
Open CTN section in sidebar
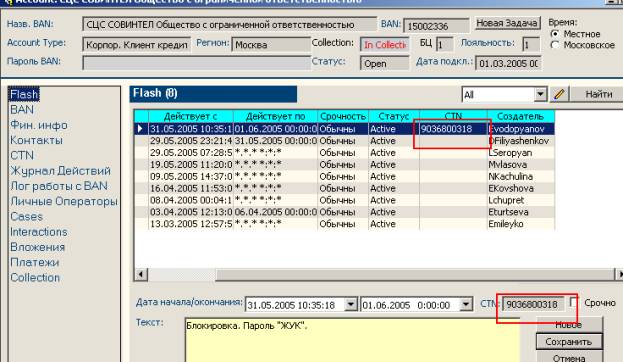pyautogui.click(x=22, y=155)
